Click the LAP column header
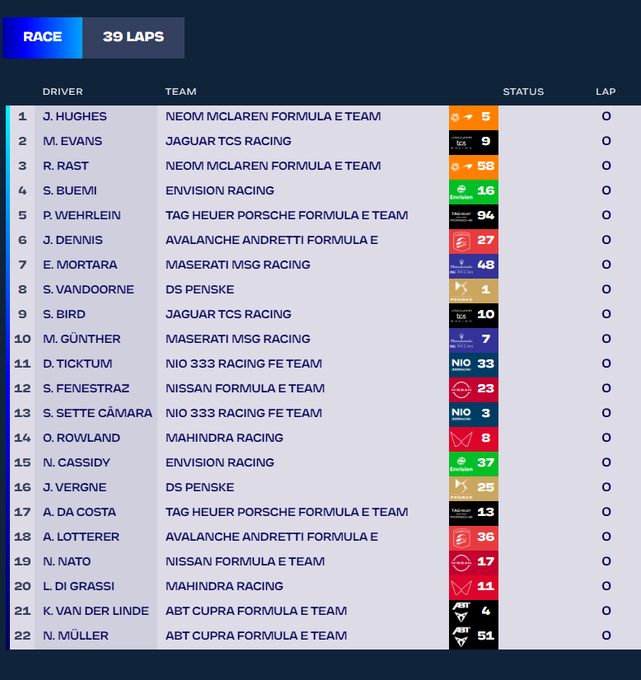Image resolution: width=641 pixels, height=680 pixels. (605, 92)
